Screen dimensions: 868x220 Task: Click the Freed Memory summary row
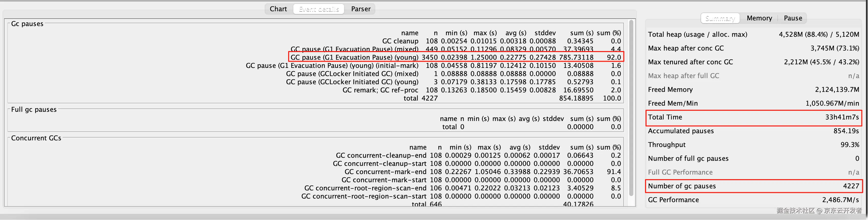tap(753, 90)
